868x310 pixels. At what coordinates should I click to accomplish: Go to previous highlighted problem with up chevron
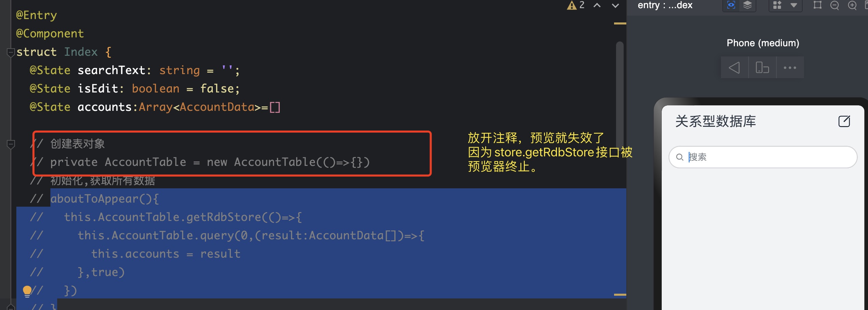(x=597, y=5)
